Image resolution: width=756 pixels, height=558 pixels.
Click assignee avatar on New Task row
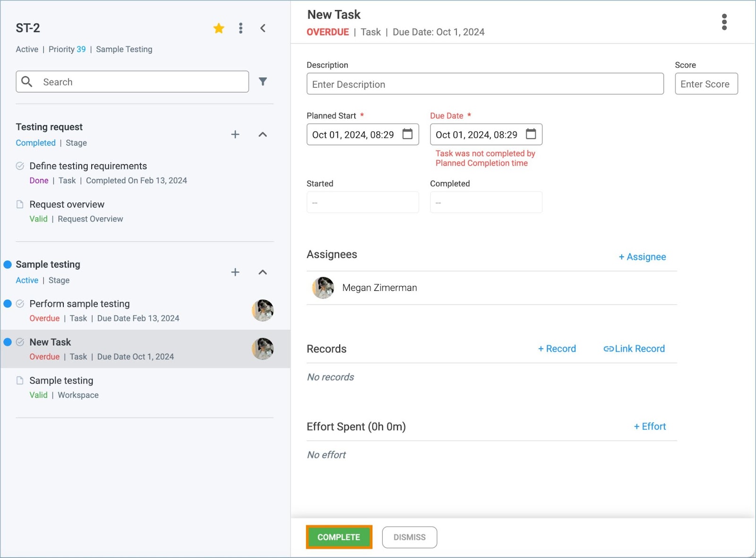point(263,349)
